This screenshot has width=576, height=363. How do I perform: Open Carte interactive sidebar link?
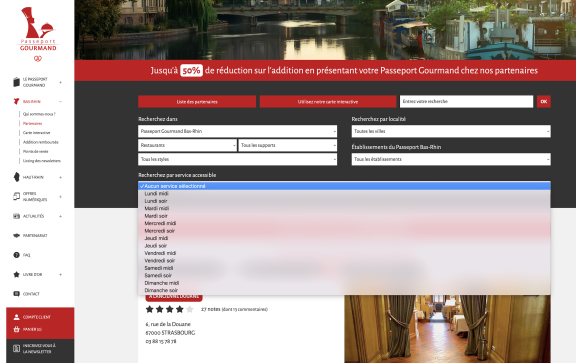tap(36, 133)
